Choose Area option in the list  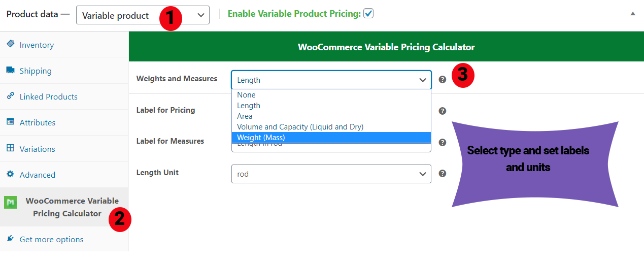[x=331, y=116]
